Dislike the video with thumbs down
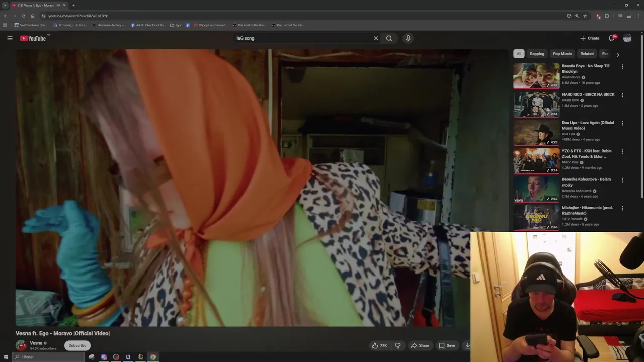Screen dimensions: 644x362 (x=398, y=345)
